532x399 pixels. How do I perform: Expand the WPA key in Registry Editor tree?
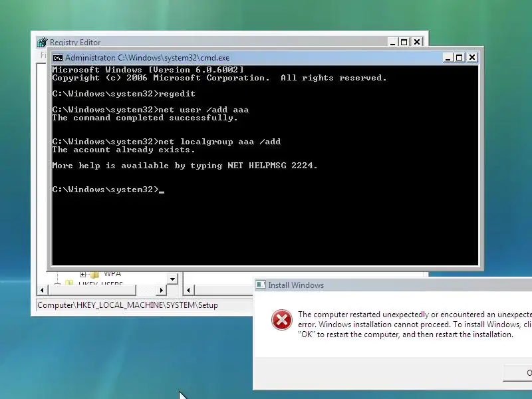pyautogui.click(x=82, y=274)
